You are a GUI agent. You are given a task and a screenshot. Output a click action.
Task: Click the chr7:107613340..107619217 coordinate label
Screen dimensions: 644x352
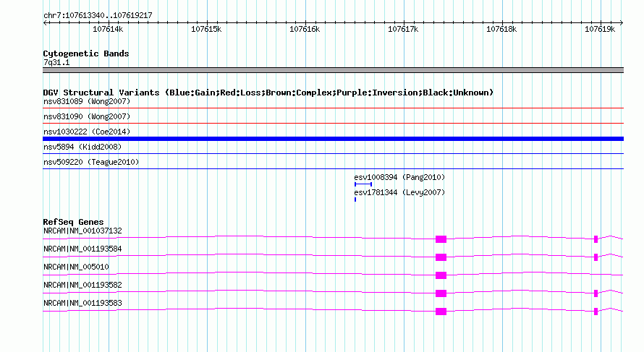click(98, 15)
